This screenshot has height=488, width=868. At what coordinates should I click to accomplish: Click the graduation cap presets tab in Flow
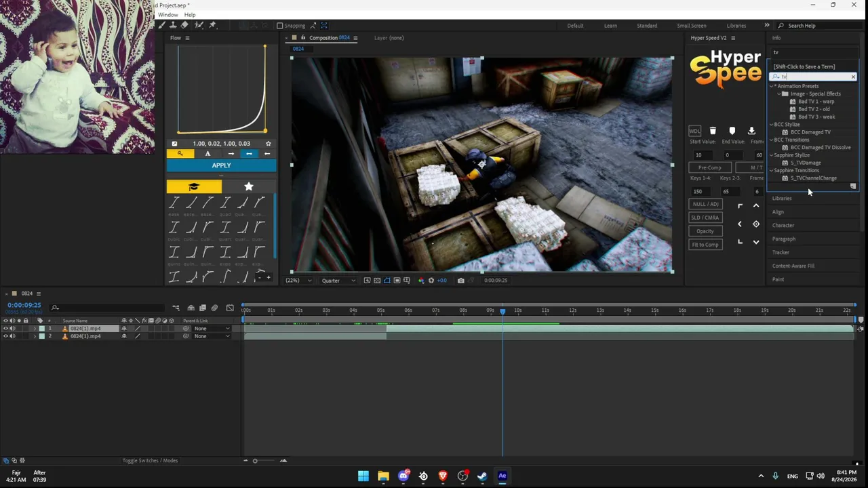click(194, 186)
